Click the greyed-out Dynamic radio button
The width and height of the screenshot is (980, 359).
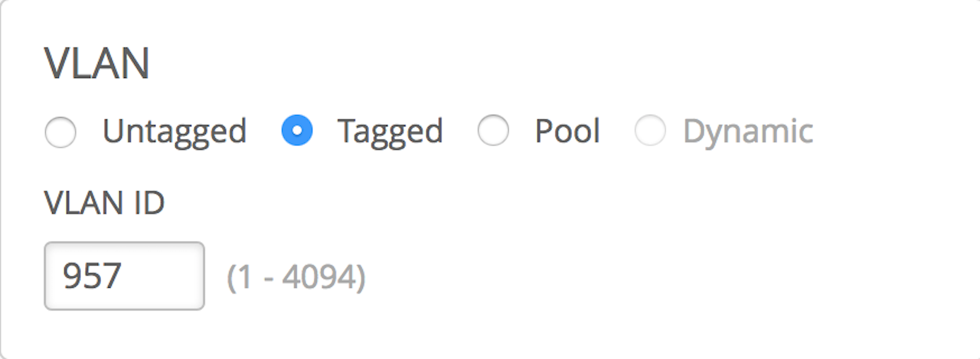tap(650, 132)
